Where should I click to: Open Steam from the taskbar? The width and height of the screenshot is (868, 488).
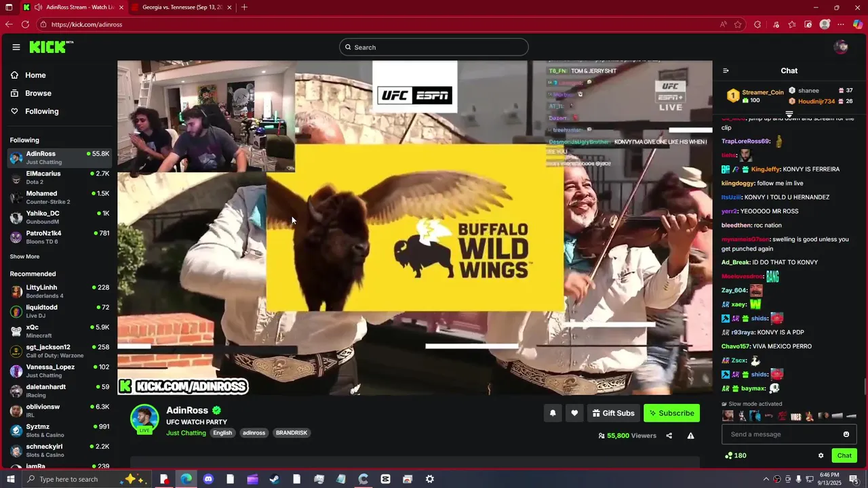275,479
